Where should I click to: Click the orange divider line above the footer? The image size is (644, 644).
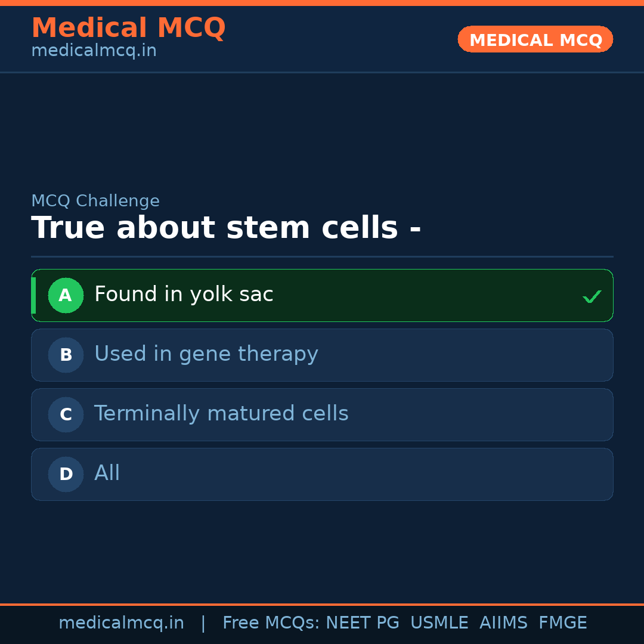coord(322,603)
